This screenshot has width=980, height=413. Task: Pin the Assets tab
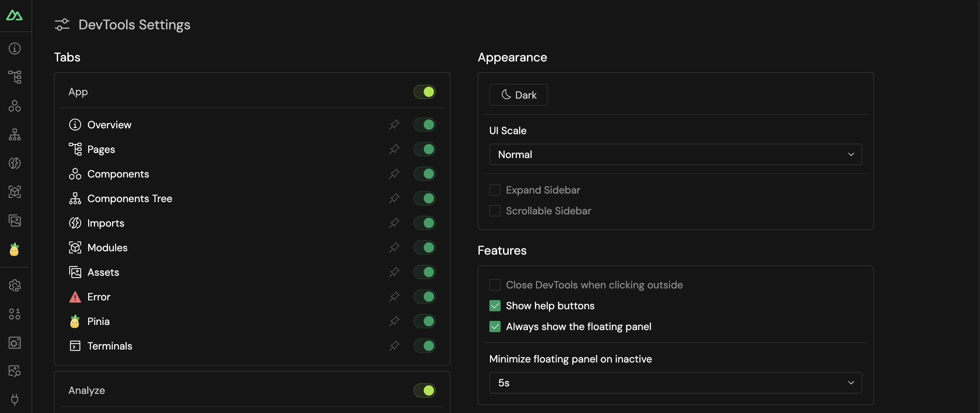pyautogui.click(x=394, y=272)
